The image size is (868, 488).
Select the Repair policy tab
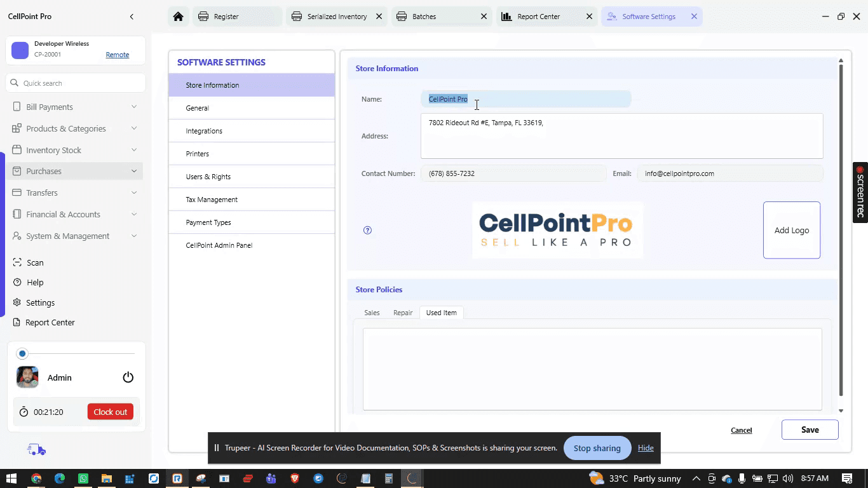tap(403, 313)
